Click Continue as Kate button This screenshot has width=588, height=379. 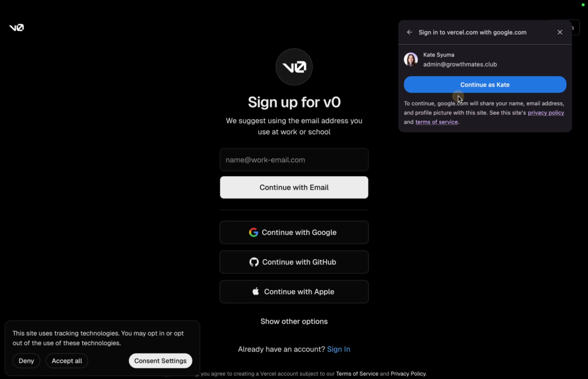coord(485,85)
